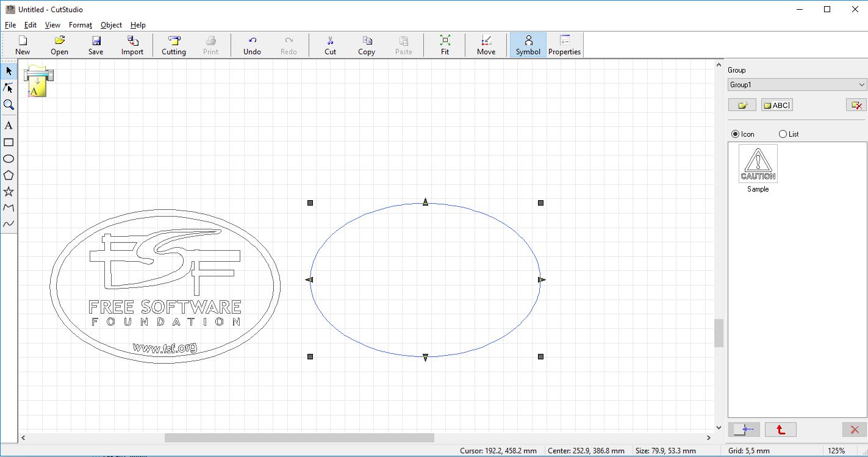Toggle the Symbol panel button
This screenshot has width=868, height=457.
point(528,45)
